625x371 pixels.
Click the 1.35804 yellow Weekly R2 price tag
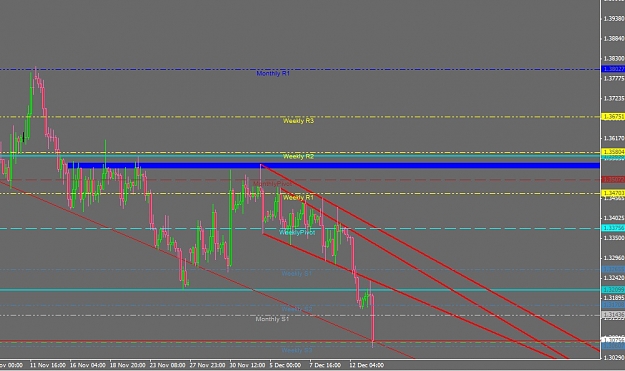click(x=613, y=152)
